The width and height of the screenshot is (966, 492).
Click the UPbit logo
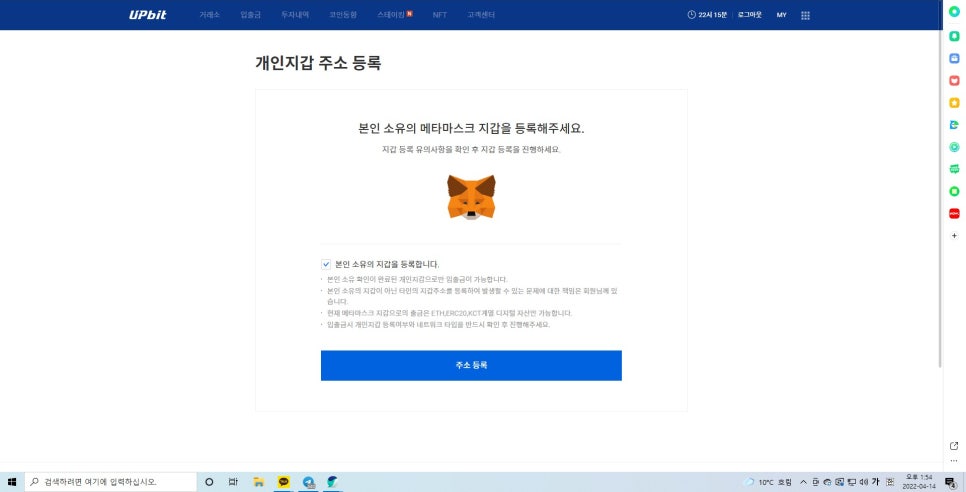148,15
